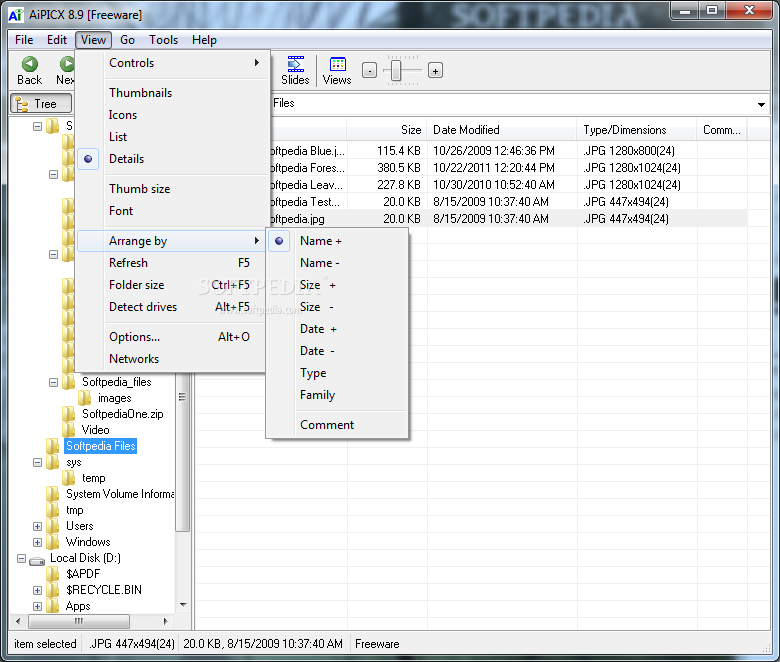This screenshot has height=662, width=780.
Task: Expand the Users folder node
Action: coord(37,526)
